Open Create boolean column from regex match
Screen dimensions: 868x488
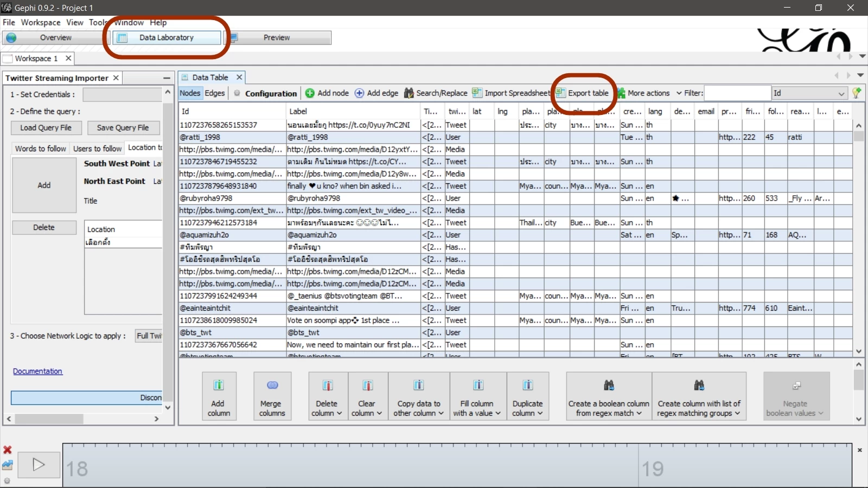609,396
